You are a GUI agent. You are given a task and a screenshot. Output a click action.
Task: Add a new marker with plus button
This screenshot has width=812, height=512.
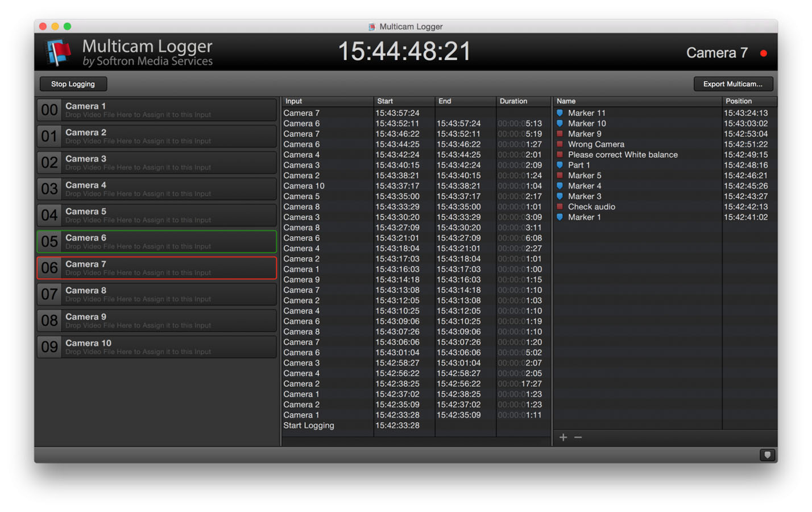click(563, 437)
